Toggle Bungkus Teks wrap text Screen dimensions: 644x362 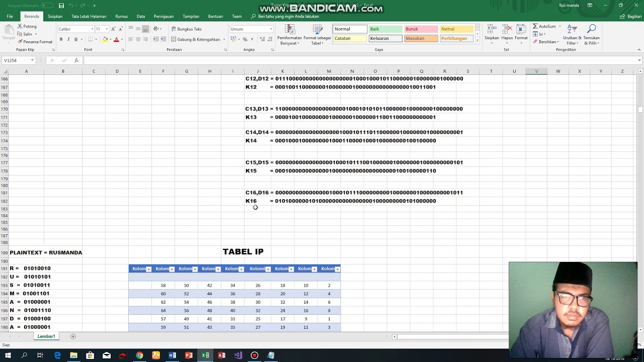point(186,29)
